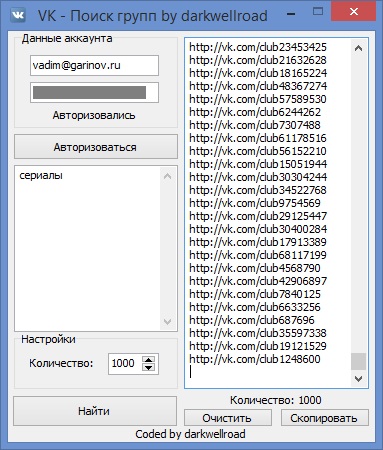
Task: Maximize the VK group search window
Action: click(x=318, y=12)
